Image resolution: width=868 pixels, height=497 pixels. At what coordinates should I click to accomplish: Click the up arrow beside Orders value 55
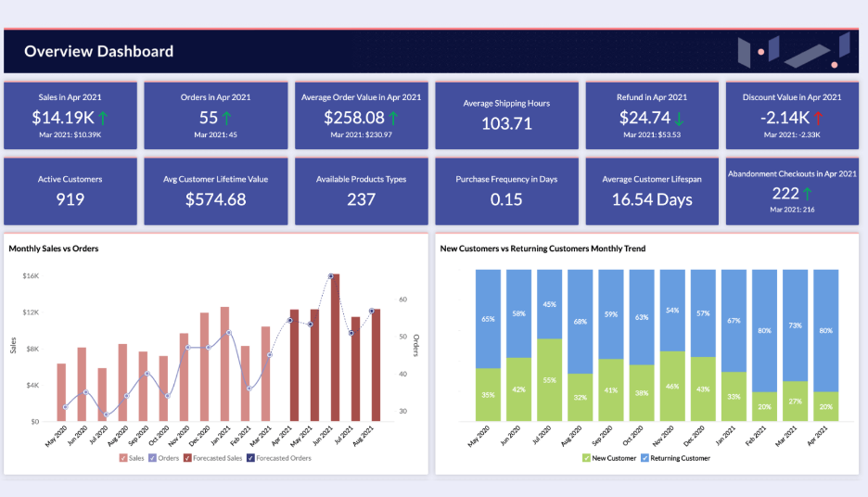coord(227,118)
